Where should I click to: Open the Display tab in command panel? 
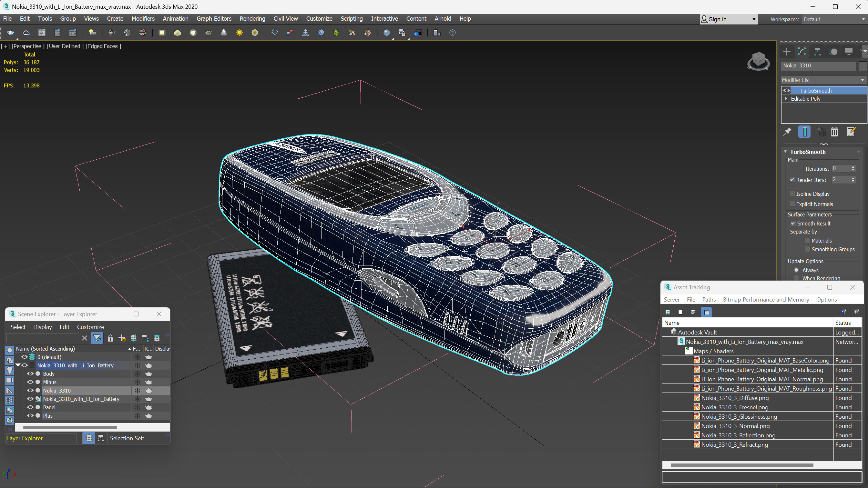pos(848,52)
